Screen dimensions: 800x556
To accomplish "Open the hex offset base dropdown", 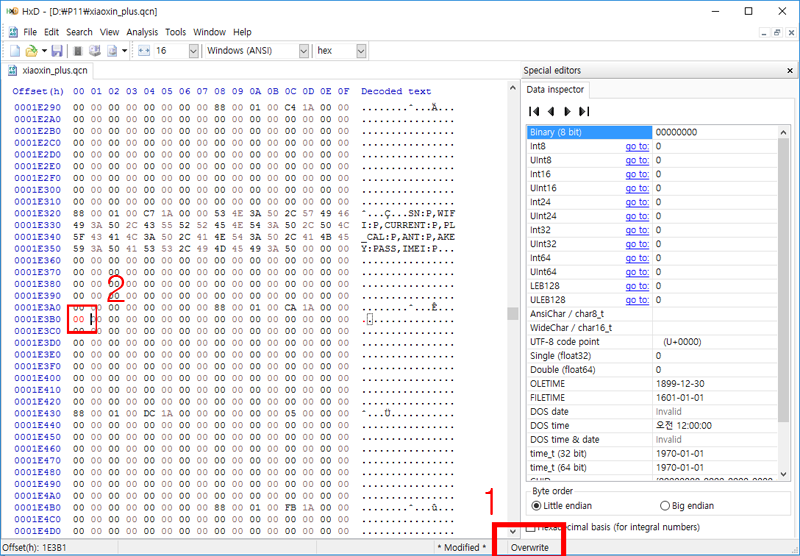I will (361, 50).
